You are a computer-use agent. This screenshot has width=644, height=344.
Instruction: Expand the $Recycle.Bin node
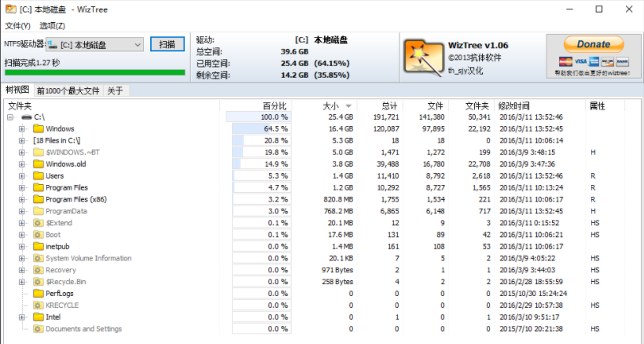[22, 282]
